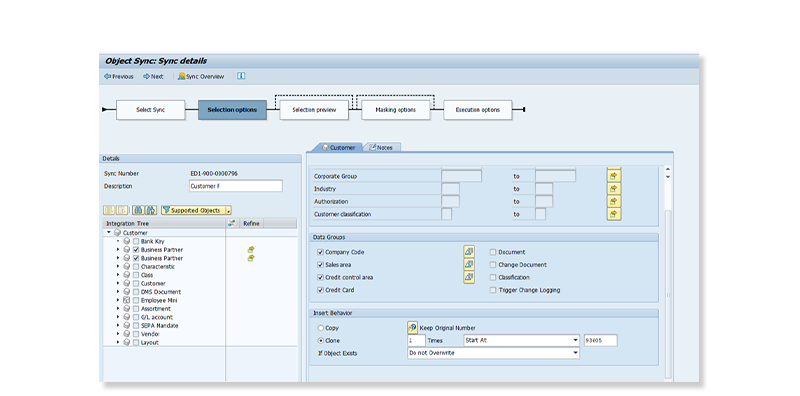Click the Vendor object icon in tree
The width and height of the screenshot is (800, 396).
tap(127, 334)
